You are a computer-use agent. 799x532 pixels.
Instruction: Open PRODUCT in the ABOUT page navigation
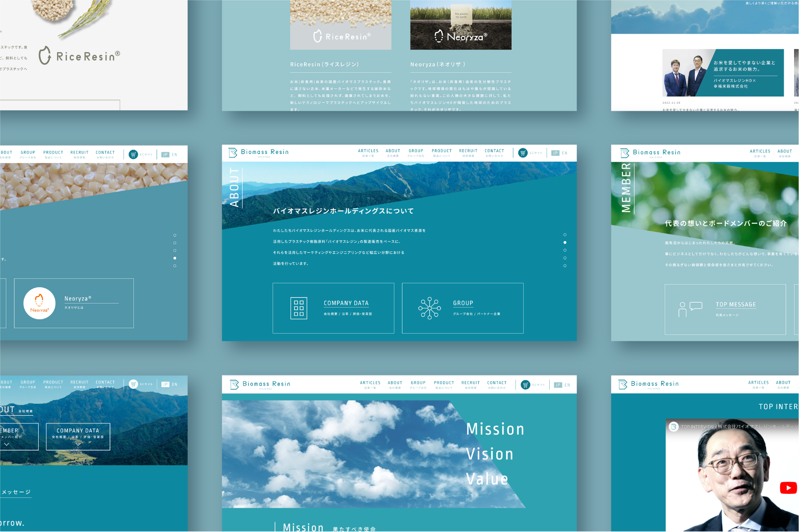pos(442,153)
